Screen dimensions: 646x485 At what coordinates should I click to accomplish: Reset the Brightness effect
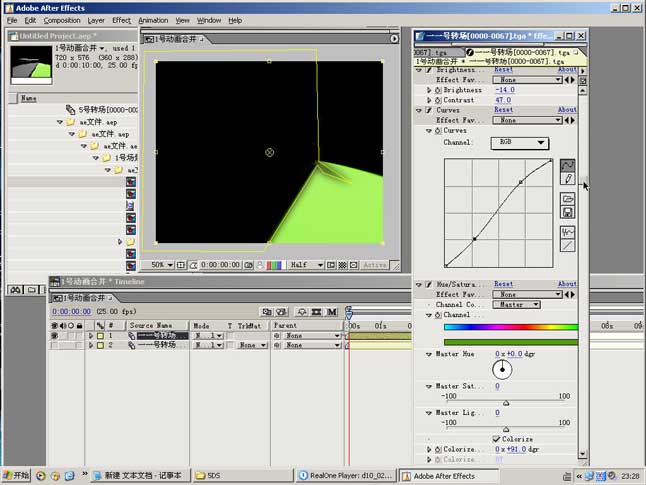[x=503, y=70]
